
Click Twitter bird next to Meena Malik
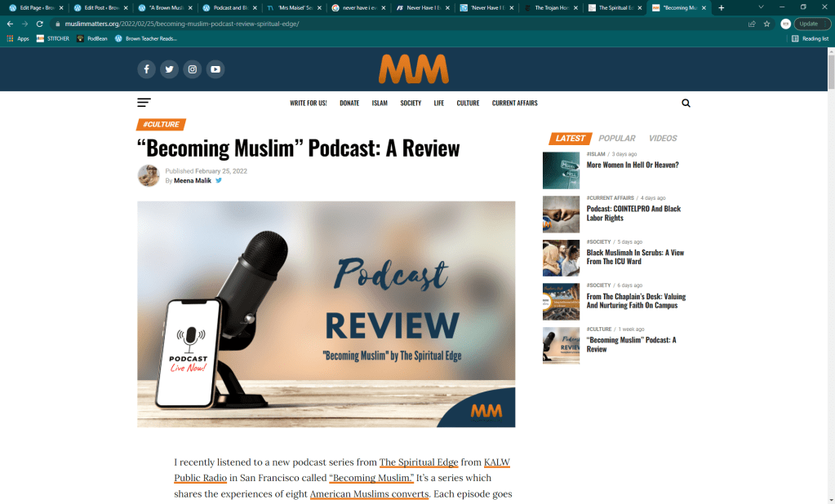[x=219, y=180]
